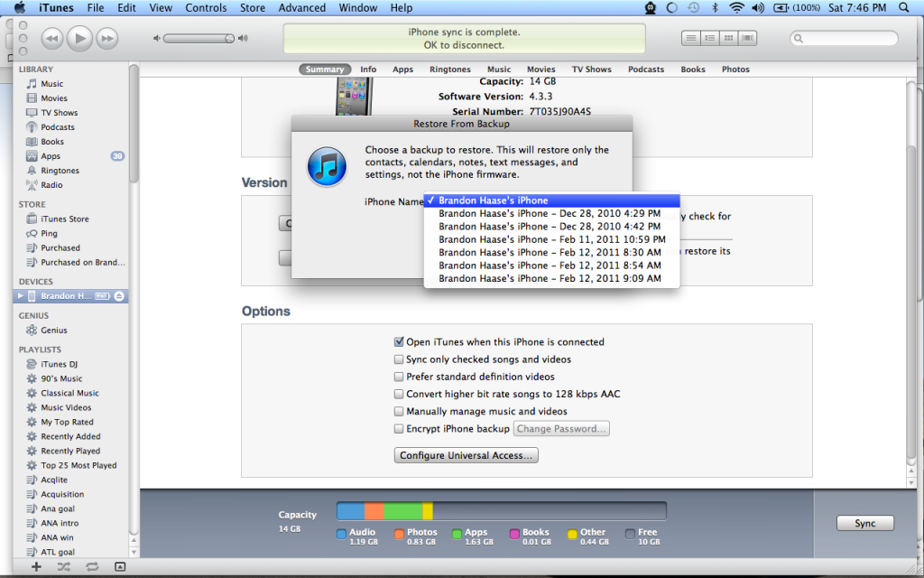Open Apps in the library sidebar
The height and width of the screenshot is (578, 924).
pos(51,155)
